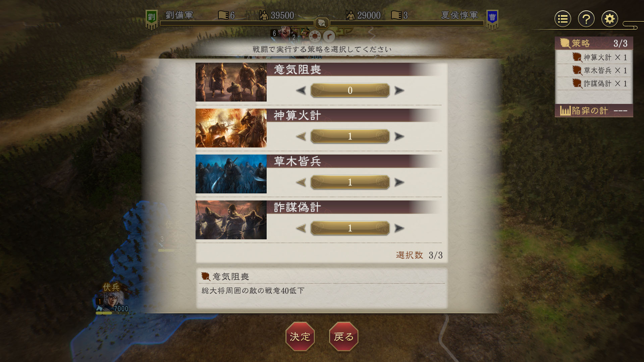Screen dimensions: 644x362
Task: Increase 詐謀偽計 count with right arrow
Action: point(399,228)
